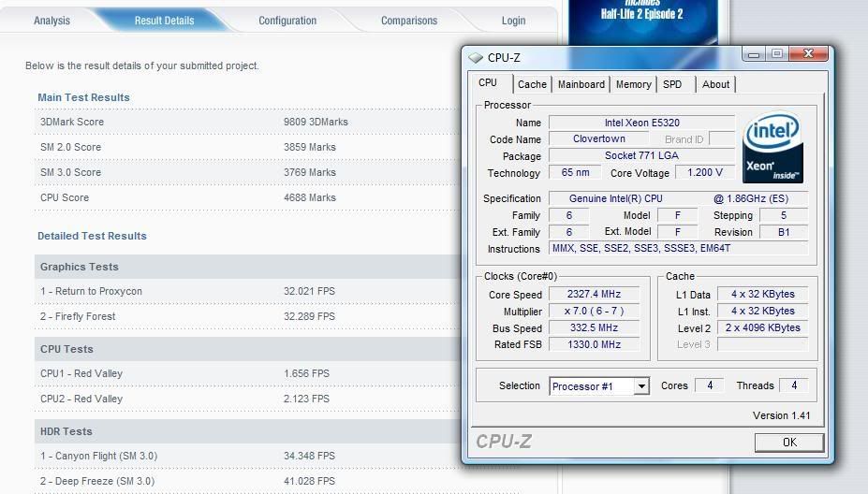This screenshot has height=494, width=868.
Task: Click the Intel Xeon E5320 name field
Action: click(641, 123)
